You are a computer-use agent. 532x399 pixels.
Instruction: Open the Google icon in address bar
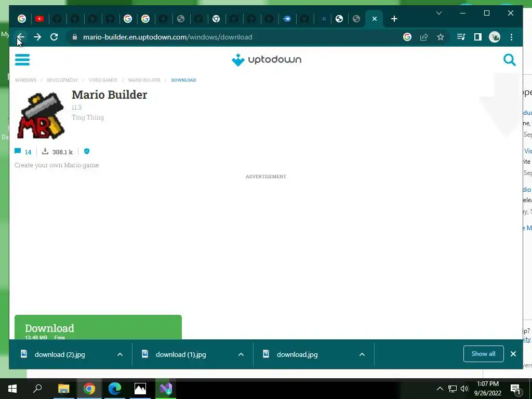407,37
